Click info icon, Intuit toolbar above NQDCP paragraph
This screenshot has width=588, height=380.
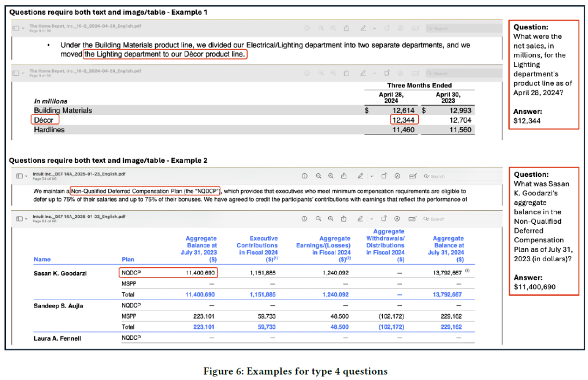pos(304,176)
